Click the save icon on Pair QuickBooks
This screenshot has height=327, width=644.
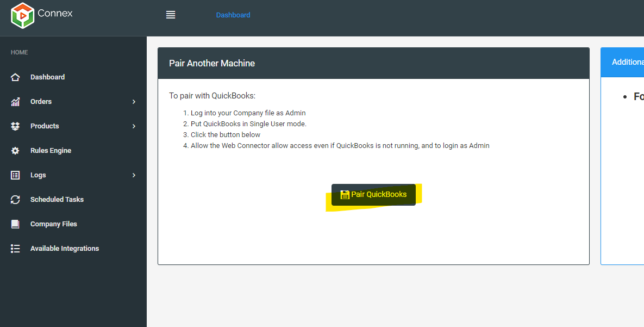[x=345, y=195]
